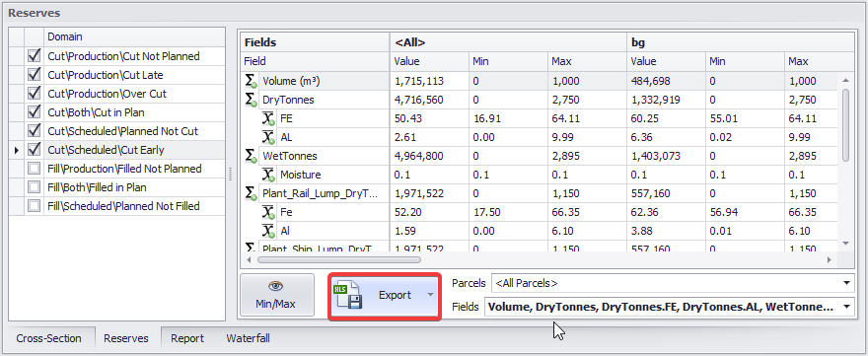Open the Export button dropdown arrow
868x356 pixels.
[x=430, y=295]
